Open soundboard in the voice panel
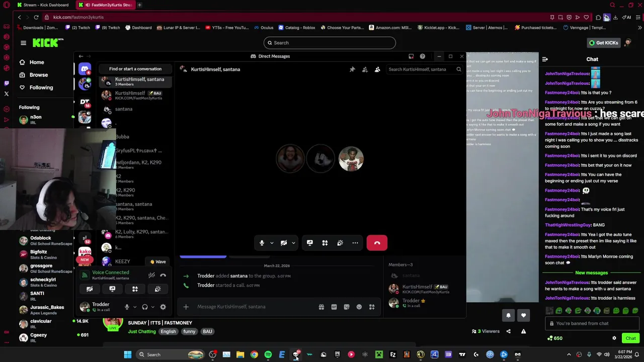 coord(157,289)
